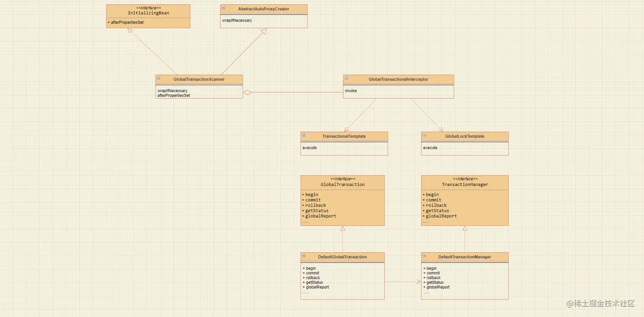Click execute in TransactionalTemplate

click(x=310, y=148)
